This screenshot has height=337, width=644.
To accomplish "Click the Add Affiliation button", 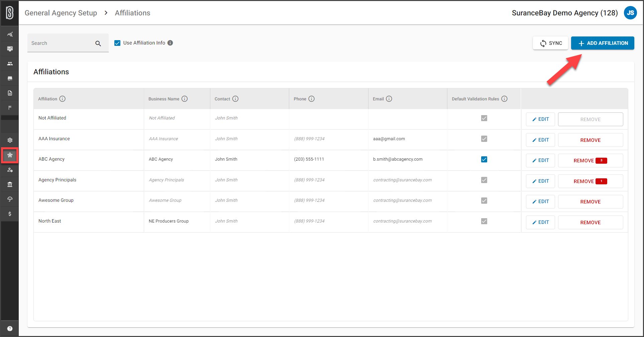I will 603,43.
